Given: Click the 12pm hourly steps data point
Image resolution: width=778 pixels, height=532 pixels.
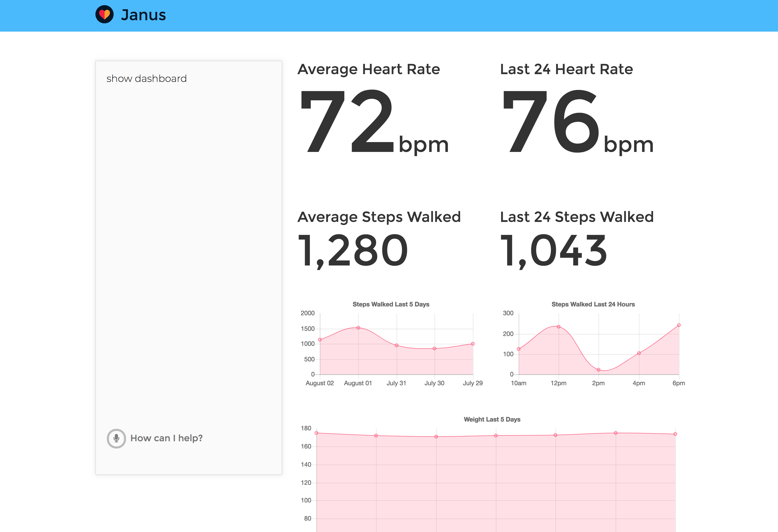Looking at the screenshot, I should point(559,327).
